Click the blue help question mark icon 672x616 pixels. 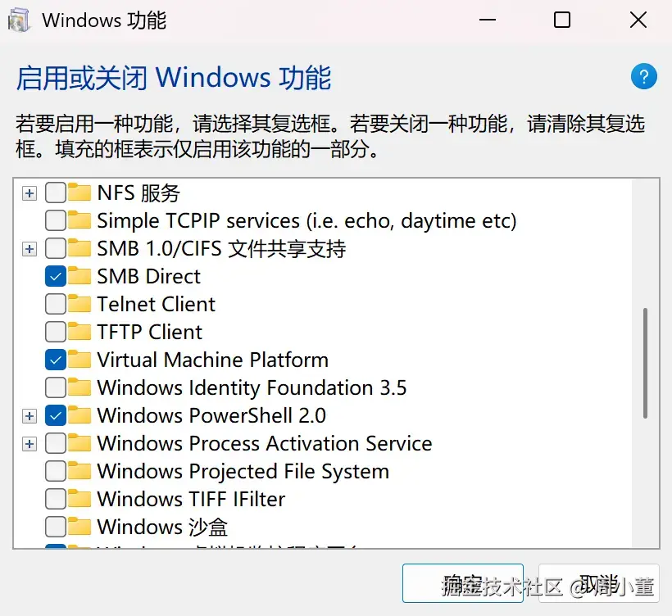click(643, 77)
